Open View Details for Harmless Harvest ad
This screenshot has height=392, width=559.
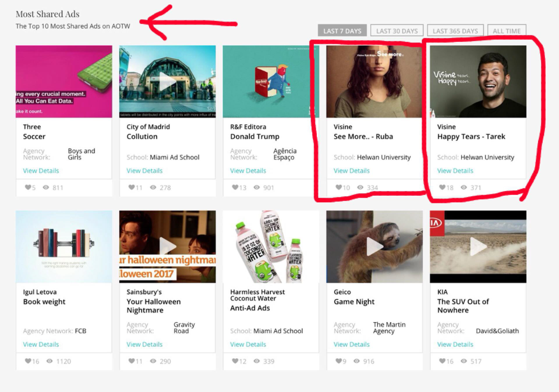[x=248, y=344]
